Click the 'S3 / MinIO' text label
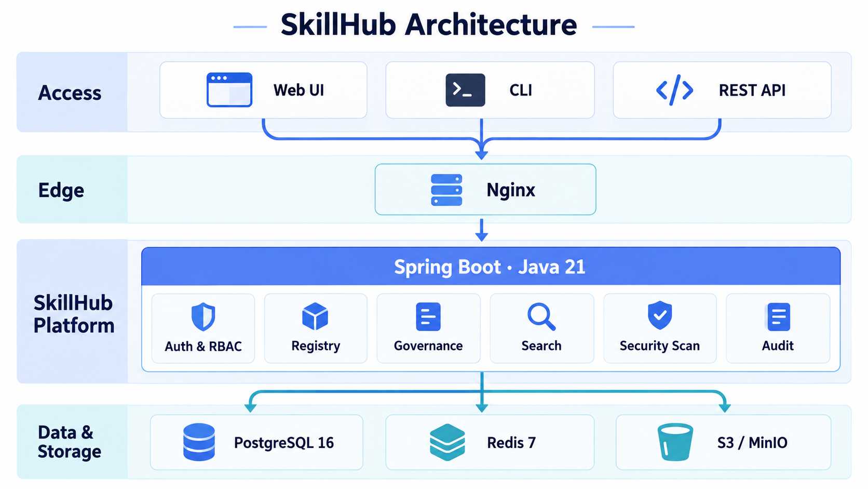This screenshot has height=489, width=868. (752, 443)
